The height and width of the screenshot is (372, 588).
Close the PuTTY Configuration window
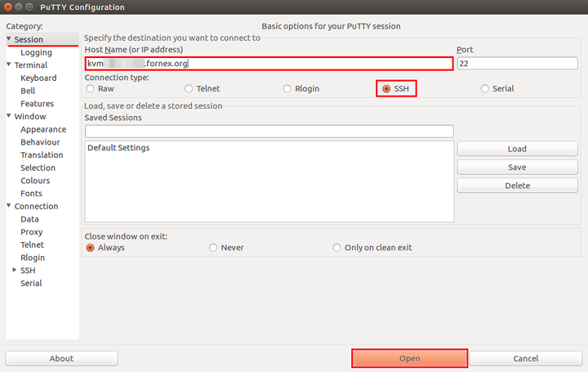(8, 7)
